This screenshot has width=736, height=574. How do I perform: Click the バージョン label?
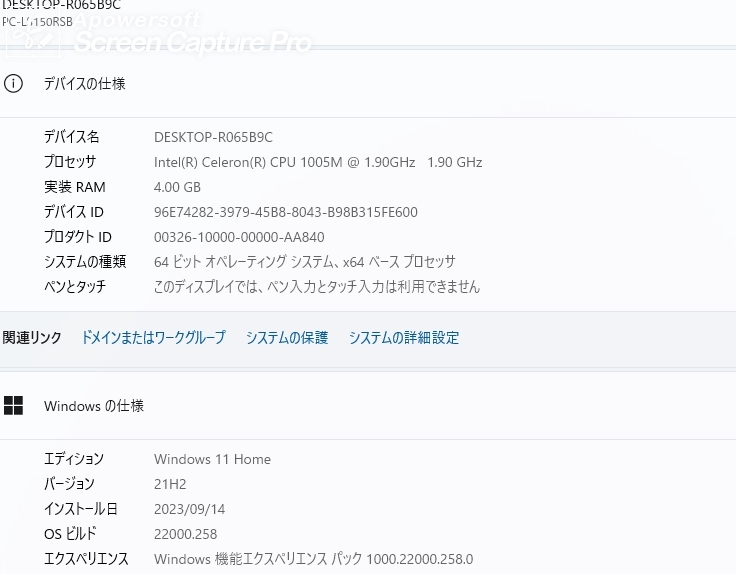click(x=69, y=484)
